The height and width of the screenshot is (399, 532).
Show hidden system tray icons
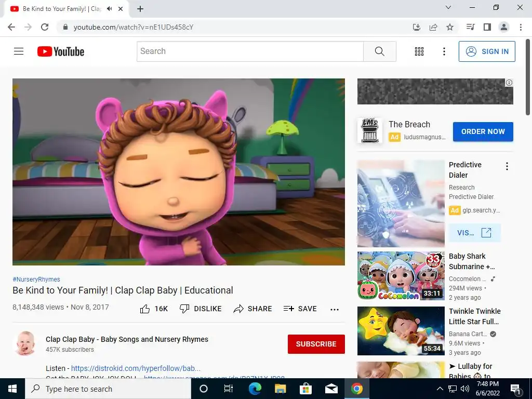[440, 389]
